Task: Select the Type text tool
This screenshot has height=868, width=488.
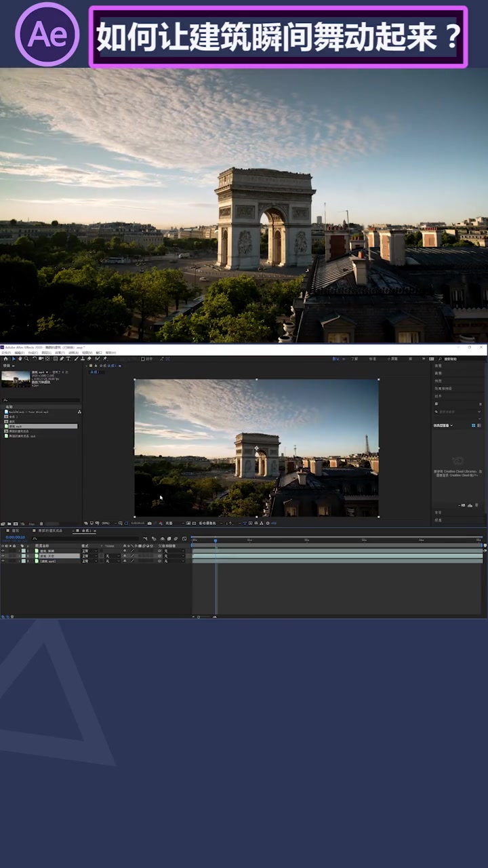Action: click(x=68, y=359)
